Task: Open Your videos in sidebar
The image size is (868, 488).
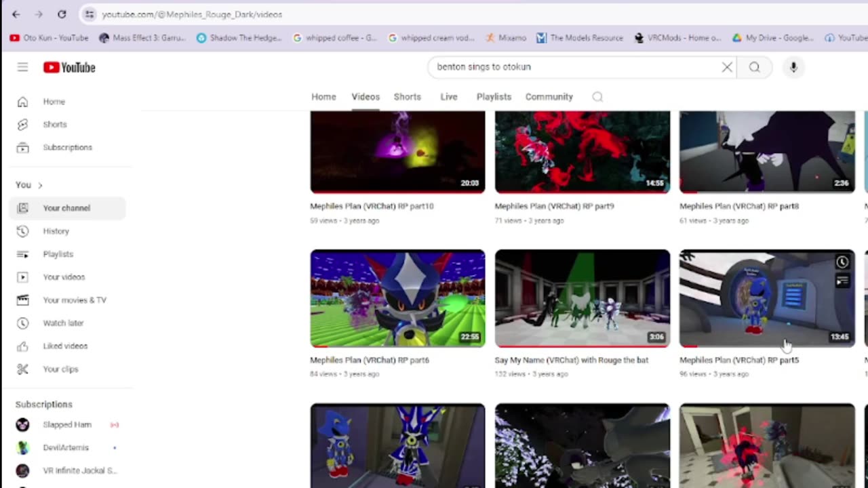Action: click(x=67, y=277)
